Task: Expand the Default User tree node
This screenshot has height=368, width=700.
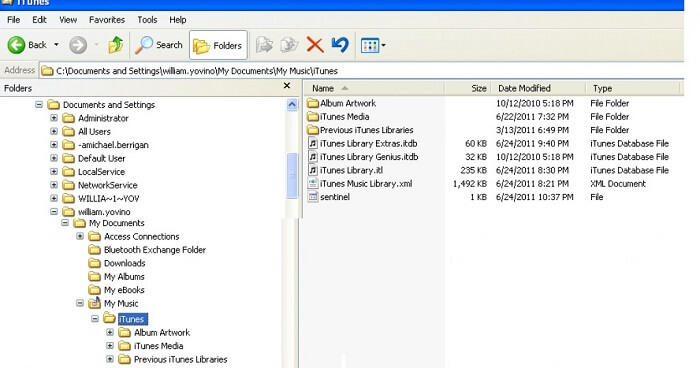Action: (x=54, y=158)
